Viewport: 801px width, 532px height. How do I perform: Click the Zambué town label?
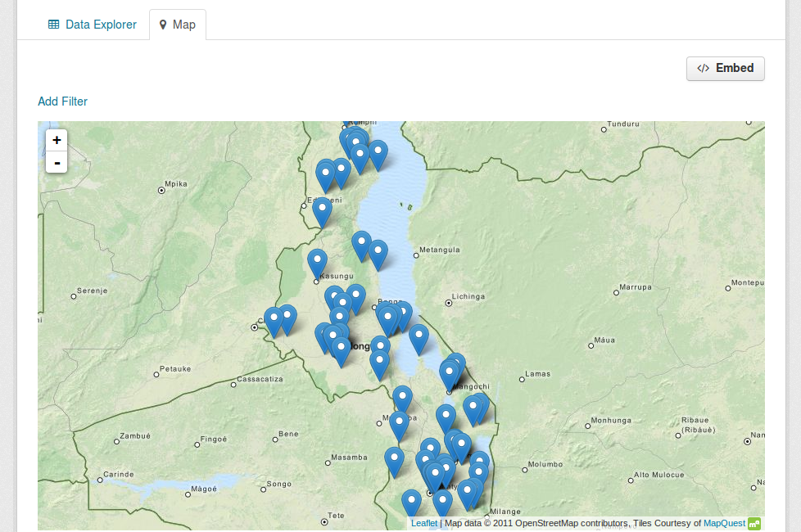(x=135, y=436)
